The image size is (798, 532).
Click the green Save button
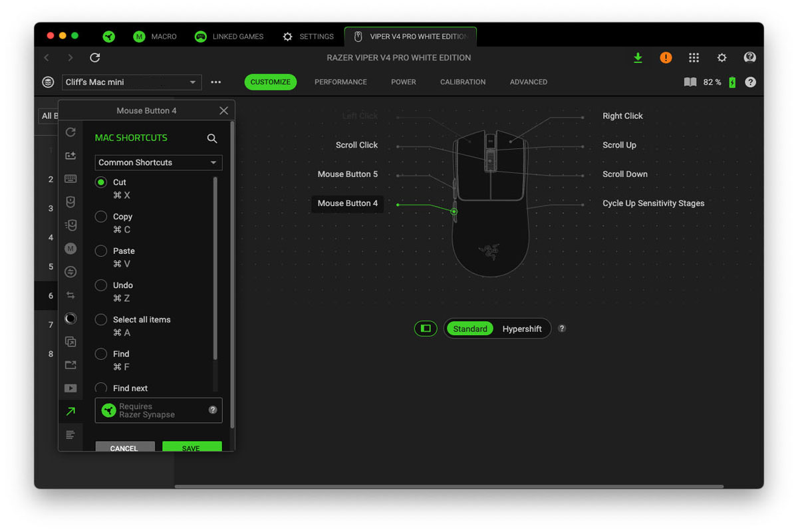(192, 447)
